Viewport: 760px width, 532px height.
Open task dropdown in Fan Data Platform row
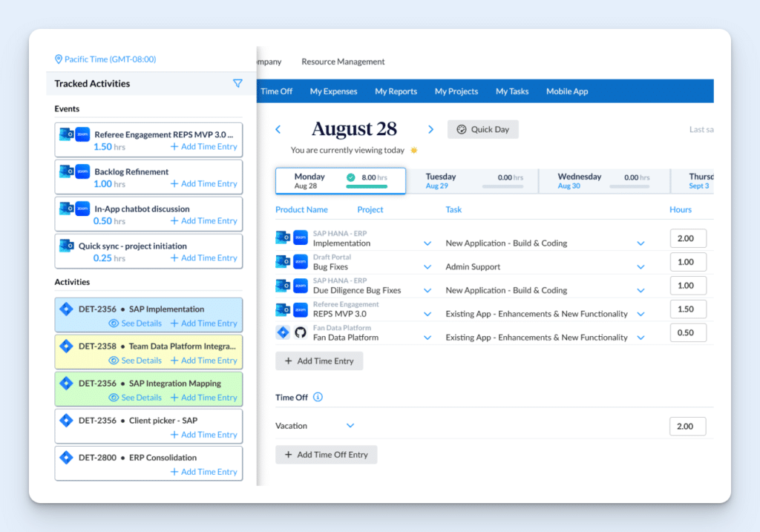click(x=641, y=338)
